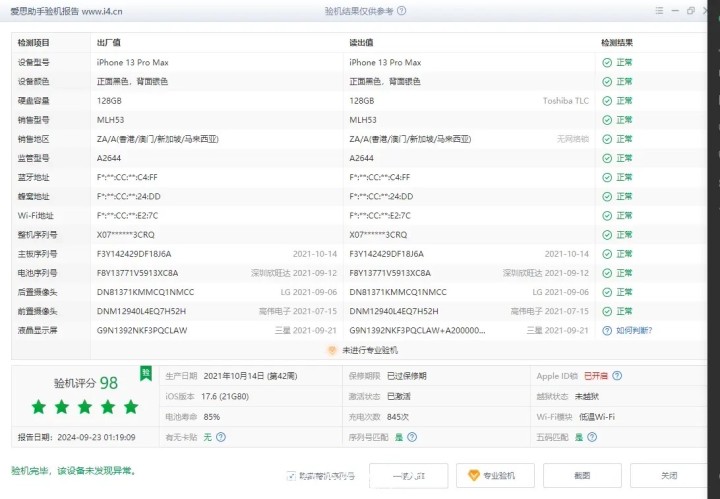Click the 低温Wi-Fi module value
Screen dimensions: 720x499
pyautogui.click(x=596, y=417)
